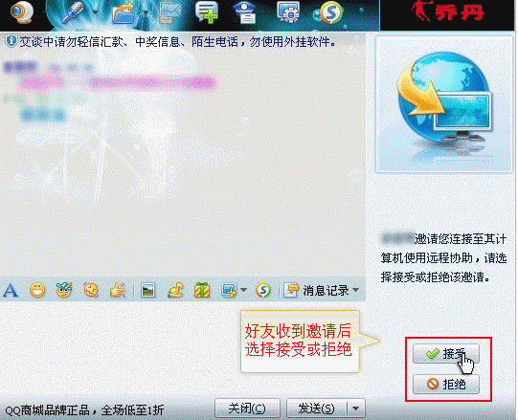Click the security shield info icon
Viewport: 518px width, 420px height.
11,41
